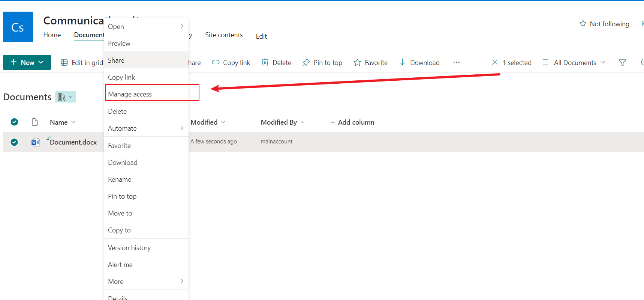
Task: Select Manage access in the context menu
Action: click(146, 94)
